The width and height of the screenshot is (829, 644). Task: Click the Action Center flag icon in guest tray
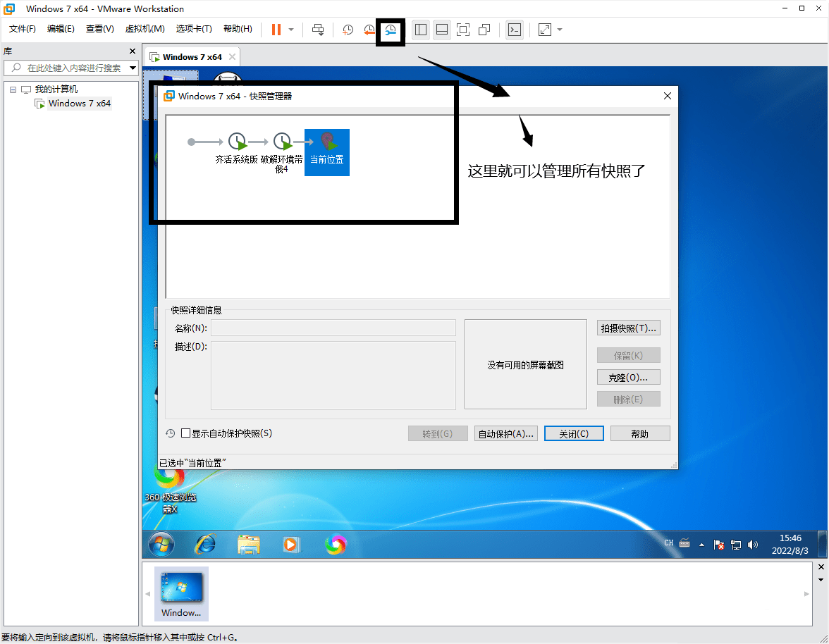coord(718,545)
